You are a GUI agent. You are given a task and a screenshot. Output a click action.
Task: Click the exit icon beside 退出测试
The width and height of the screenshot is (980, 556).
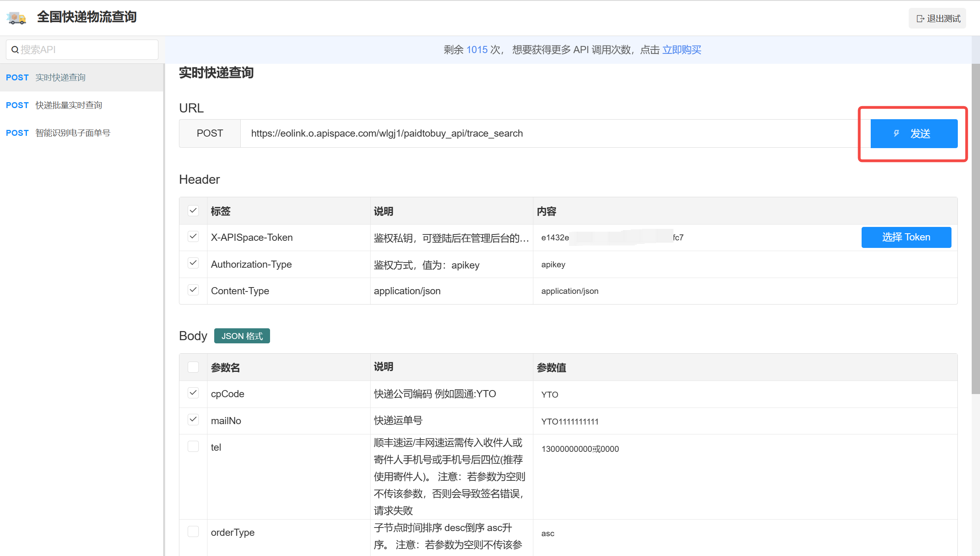coord(920,19)
